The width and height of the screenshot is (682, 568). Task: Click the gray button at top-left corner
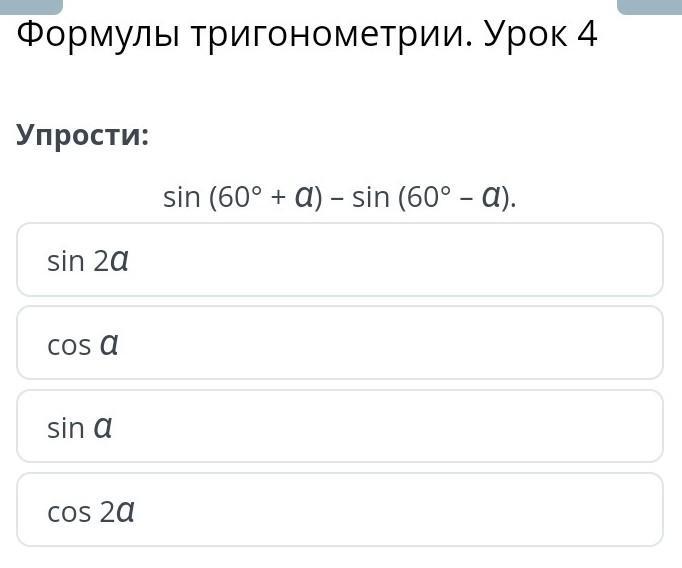(x=31, y=7)
